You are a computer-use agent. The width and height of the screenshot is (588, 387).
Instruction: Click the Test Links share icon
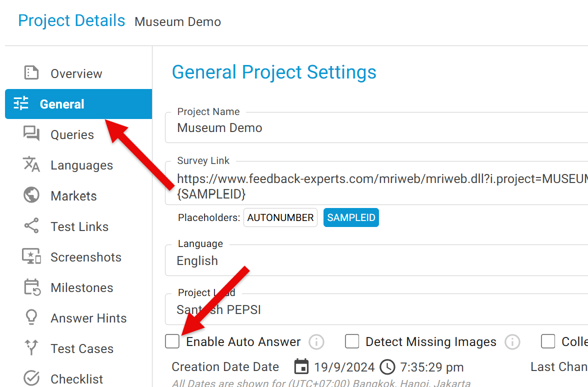[x=31, y=226]
